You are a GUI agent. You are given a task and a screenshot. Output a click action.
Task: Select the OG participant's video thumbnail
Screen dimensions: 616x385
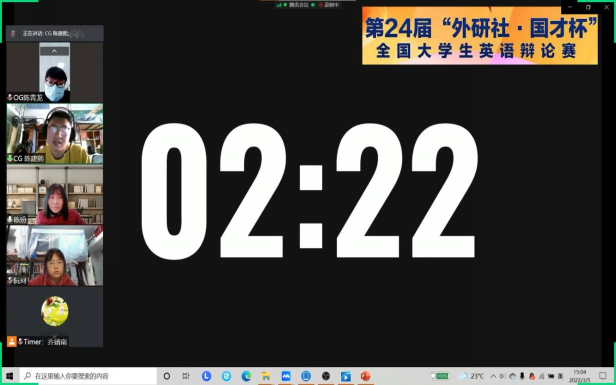(55, 72)
